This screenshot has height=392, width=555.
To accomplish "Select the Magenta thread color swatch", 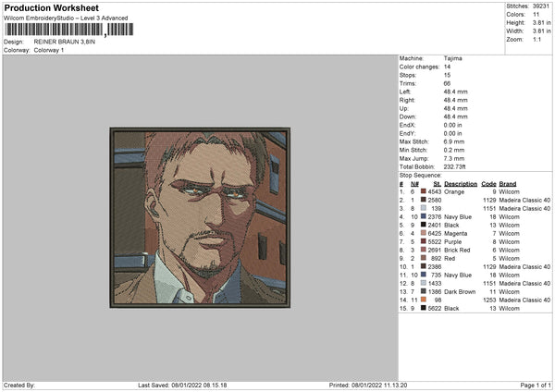I will click(x=424, y=233).
